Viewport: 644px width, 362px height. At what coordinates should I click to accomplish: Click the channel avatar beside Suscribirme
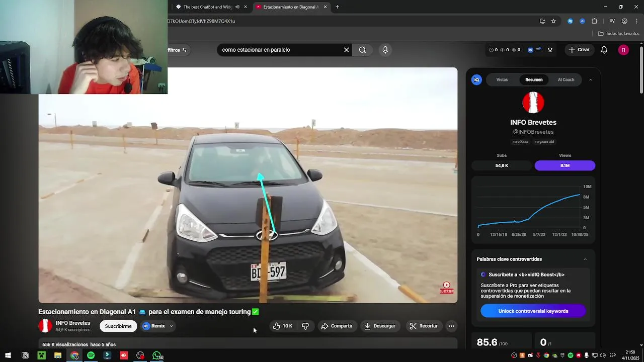click(45, 326)
